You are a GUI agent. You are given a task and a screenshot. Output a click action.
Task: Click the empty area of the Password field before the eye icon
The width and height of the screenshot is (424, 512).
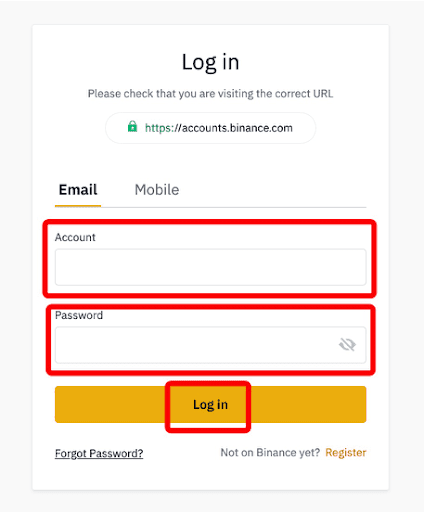pyautogui.click(x=197, y=345)
